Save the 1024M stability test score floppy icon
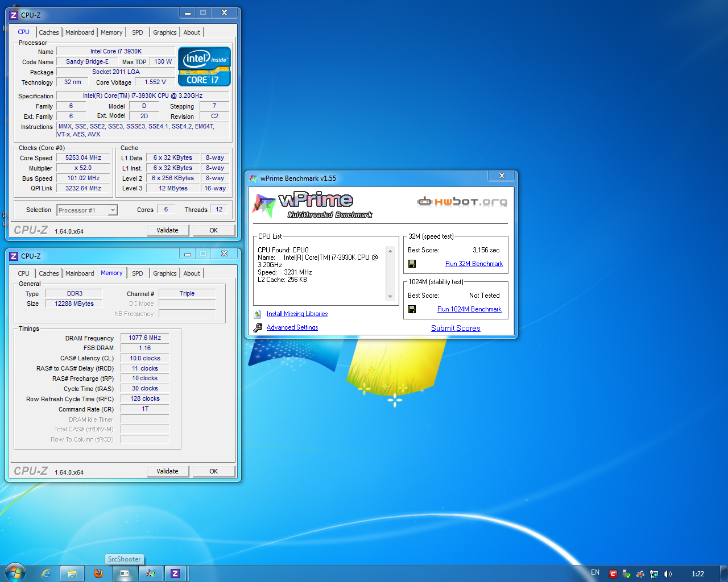This screenshot has width=728, height=582. [x=412, y=309]
